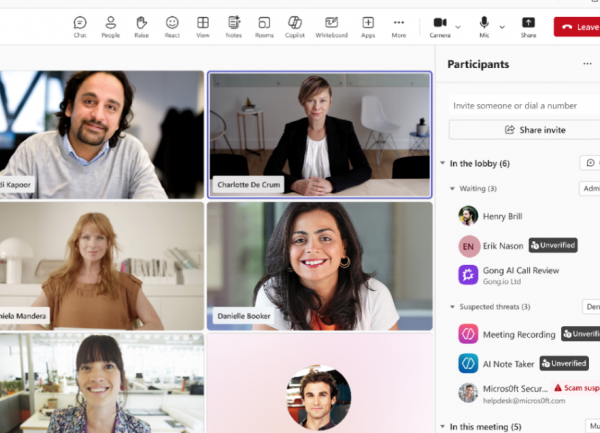The image size is (600, 433).
Task: Admit all waiting participants
Action: tap(590, 188)
